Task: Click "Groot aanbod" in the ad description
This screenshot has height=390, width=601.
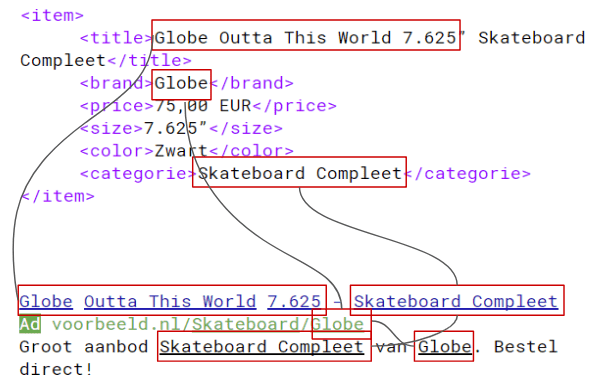Action: tap(84, 347)
